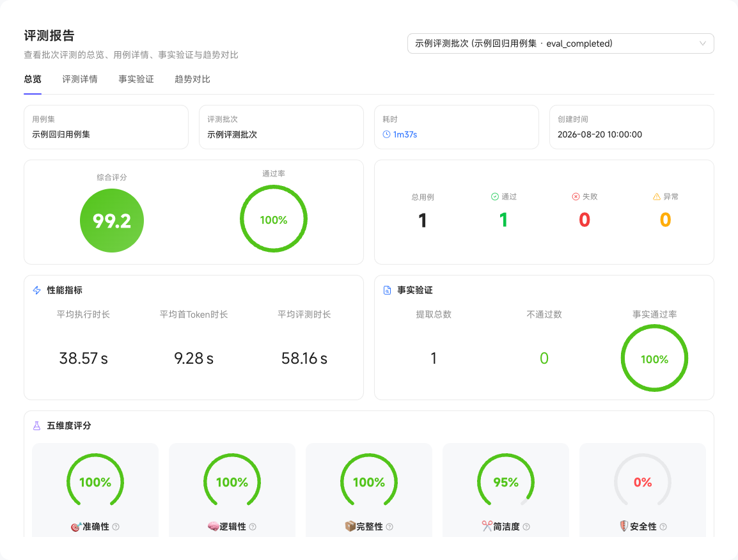
Task: Click the 示例回归用例集 value in 用例集 card
Action: tap(61, 135)
